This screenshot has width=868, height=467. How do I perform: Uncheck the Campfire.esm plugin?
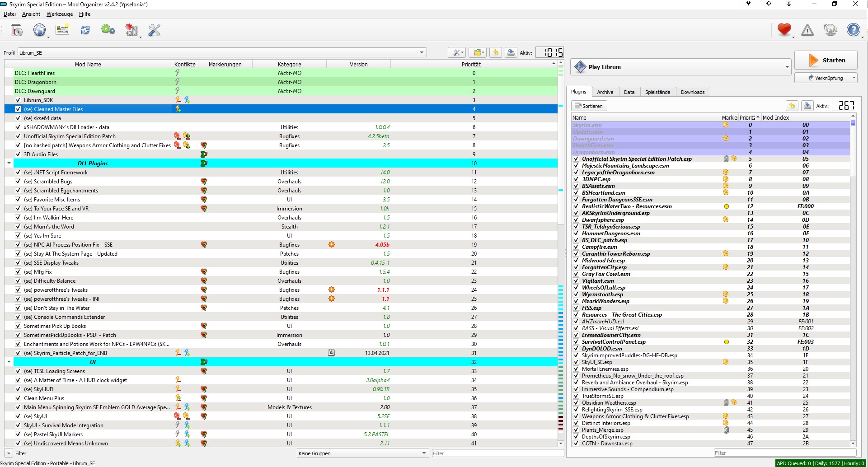pos(576,247)
